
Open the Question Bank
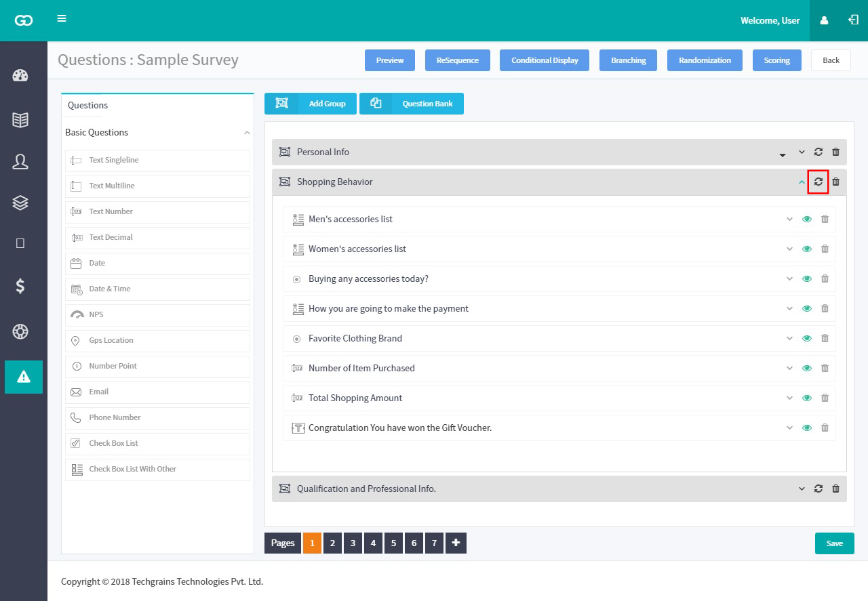[412, 104]
